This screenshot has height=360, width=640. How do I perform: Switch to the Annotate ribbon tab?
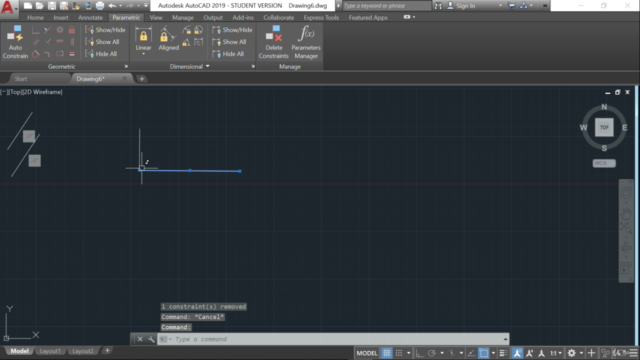point(90,18)
